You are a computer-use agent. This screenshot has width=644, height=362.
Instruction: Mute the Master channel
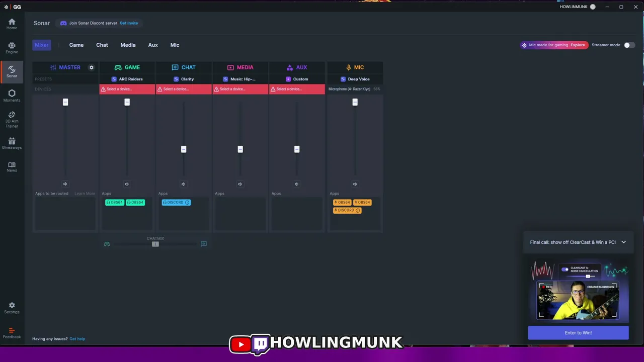[65, 184]
